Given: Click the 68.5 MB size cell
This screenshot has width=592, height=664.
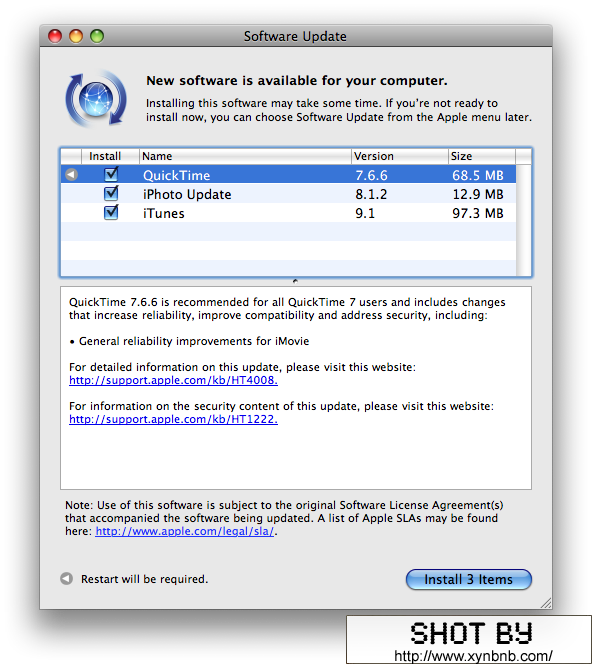Looking at the screenshot, I should tap(478, 175).
